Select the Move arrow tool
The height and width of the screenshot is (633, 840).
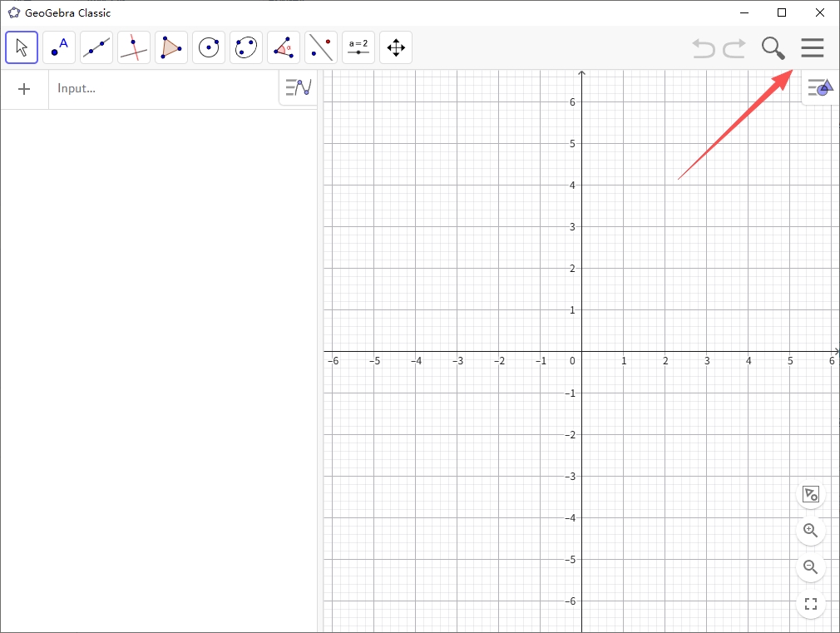tap(22, 47)
